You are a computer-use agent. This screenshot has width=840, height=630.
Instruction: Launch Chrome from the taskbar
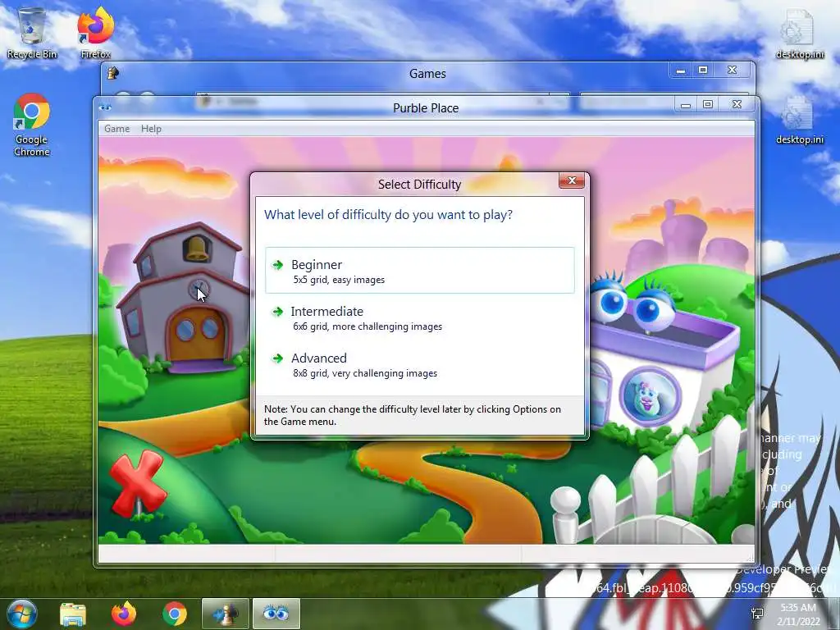(175, 614)
